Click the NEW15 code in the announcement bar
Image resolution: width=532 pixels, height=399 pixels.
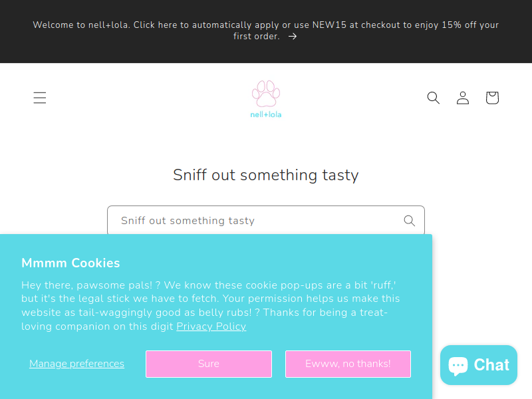(329, 25)
